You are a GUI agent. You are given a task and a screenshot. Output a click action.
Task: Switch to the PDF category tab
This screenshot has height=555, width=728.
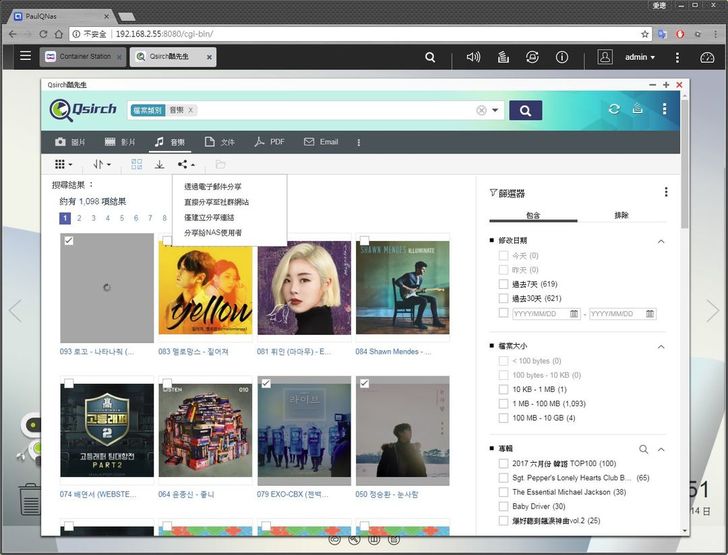(269, 142)
